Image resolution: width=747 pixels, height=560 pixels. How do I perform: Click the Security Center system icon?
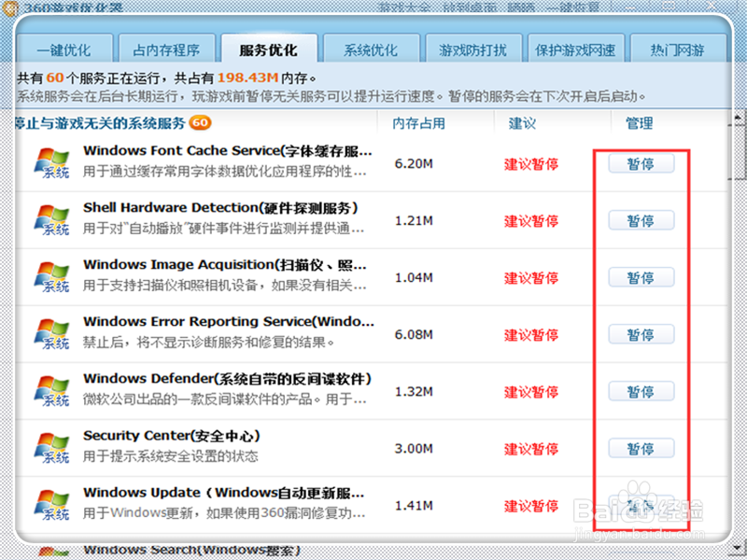[51, 448]
